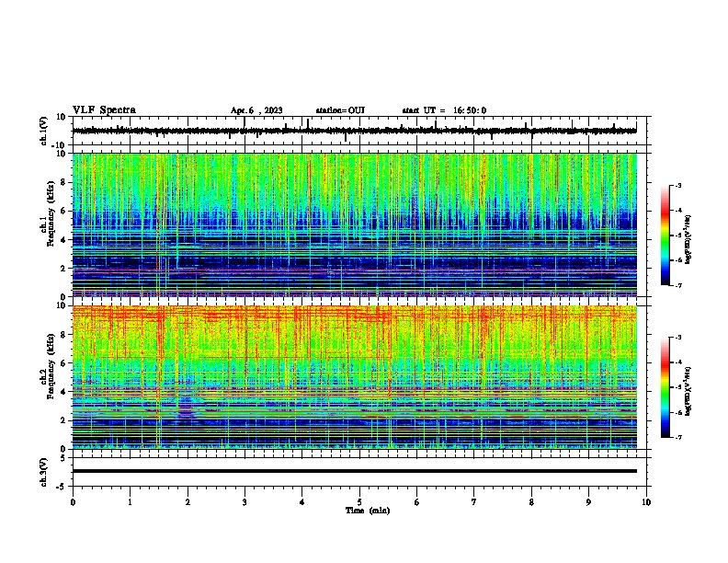Click inside the ch.2 spectrogram plot

tap(355, 377)
